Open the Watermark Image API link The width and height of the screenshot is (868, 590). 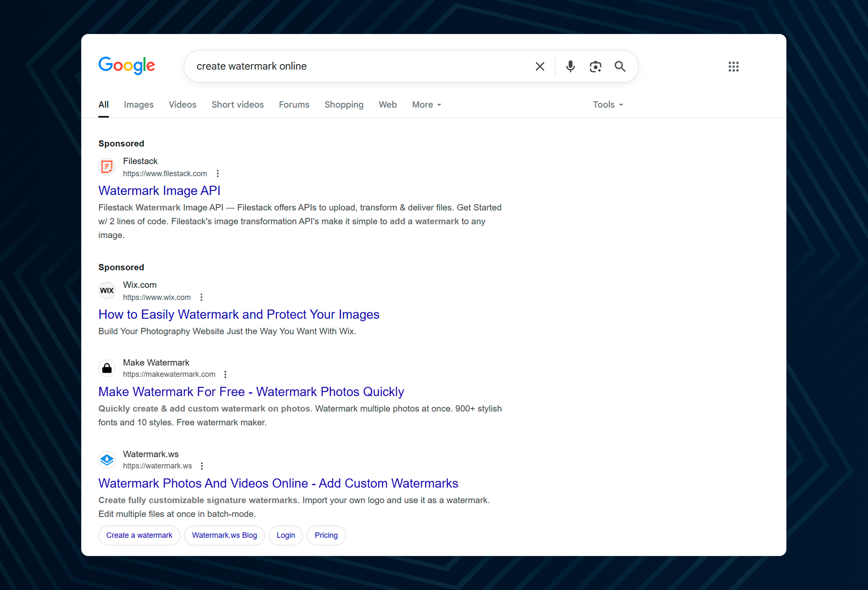pos(159,191)
